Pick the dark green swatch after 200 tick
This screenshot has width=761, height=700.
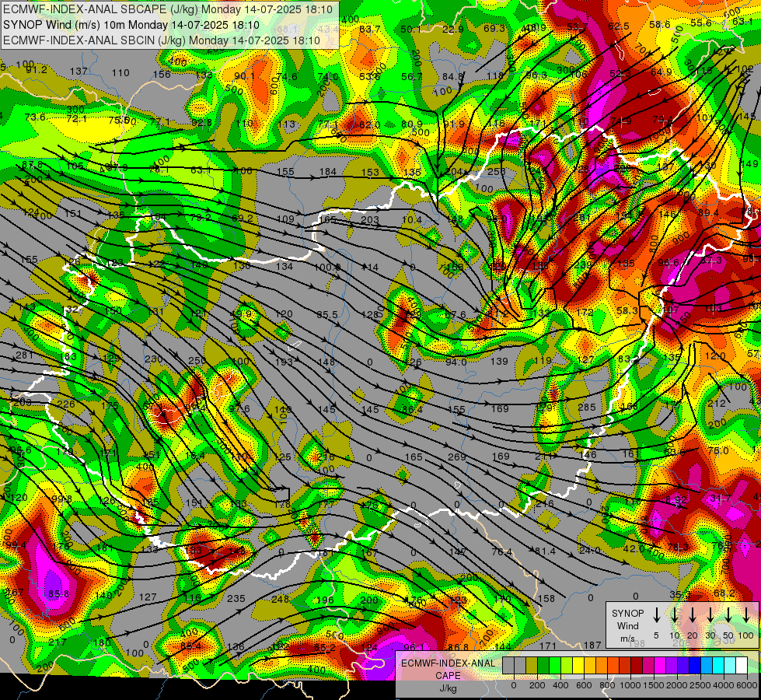coord(543,666)
